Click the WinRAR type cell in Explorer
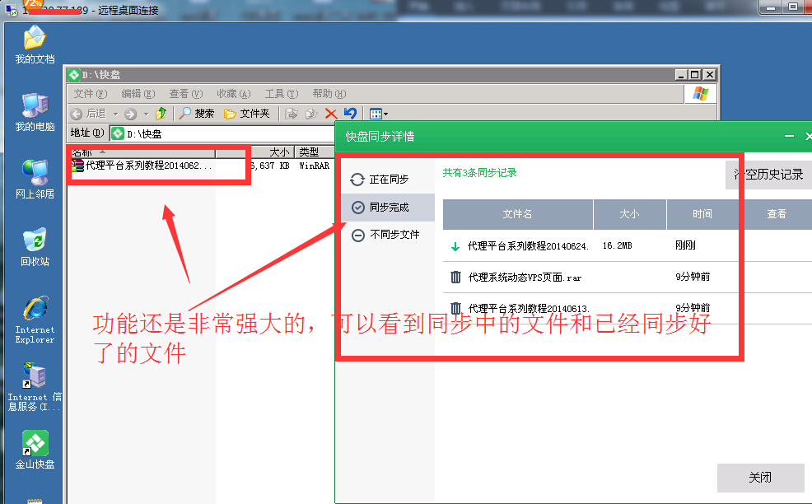 tap(315, 166)
